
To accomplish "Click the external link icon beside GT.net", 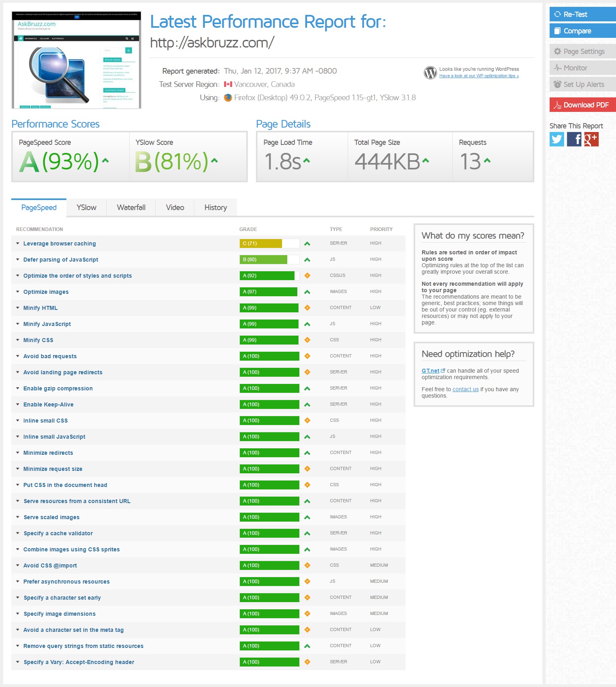I will pyautogui.click(x=443, y=371).
